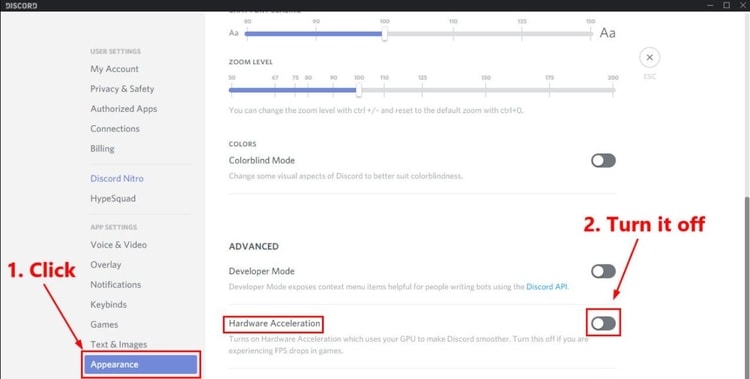Click the ADVANCED section heading
This screenshot has width=750, height=379.
tap(254, 247)
